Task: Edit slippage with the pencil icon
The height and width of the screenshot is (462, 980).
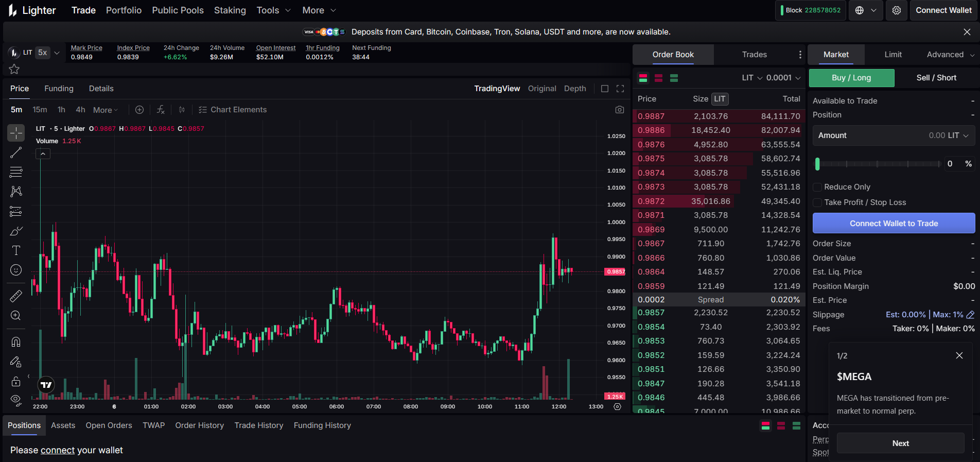Action: pos(971,315)
